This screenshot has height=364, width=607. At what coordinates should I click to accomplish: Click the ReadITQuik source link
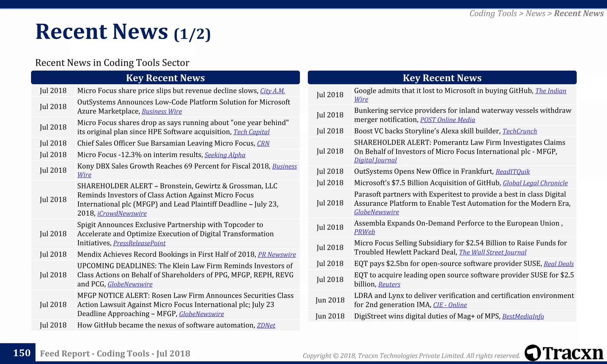[513, 172]
